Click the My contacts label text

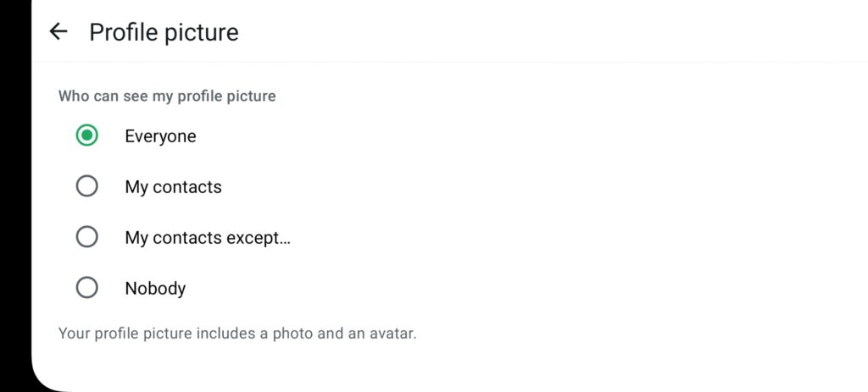click(x=173, y=187)
